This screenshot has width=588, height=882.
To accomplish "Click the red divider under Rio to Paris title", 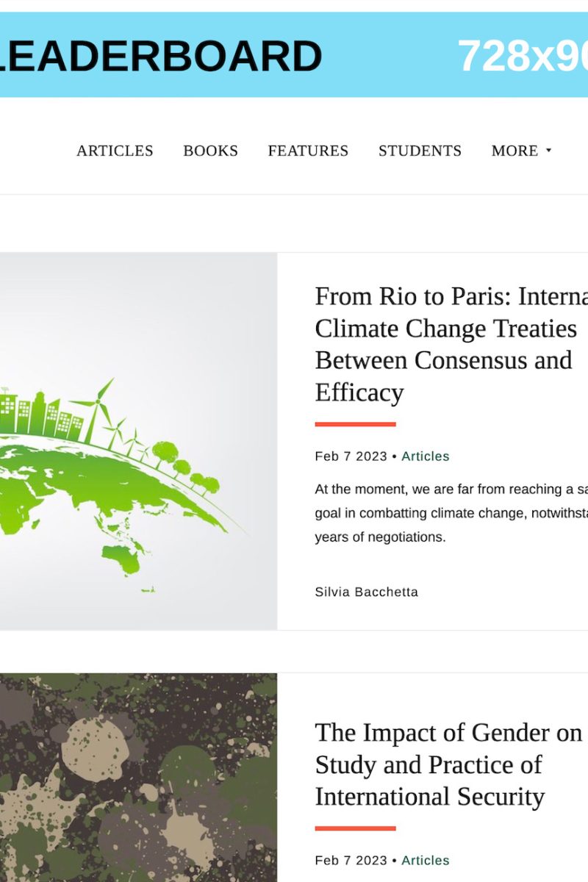I will pyautogui.click(x=355, y=424).
